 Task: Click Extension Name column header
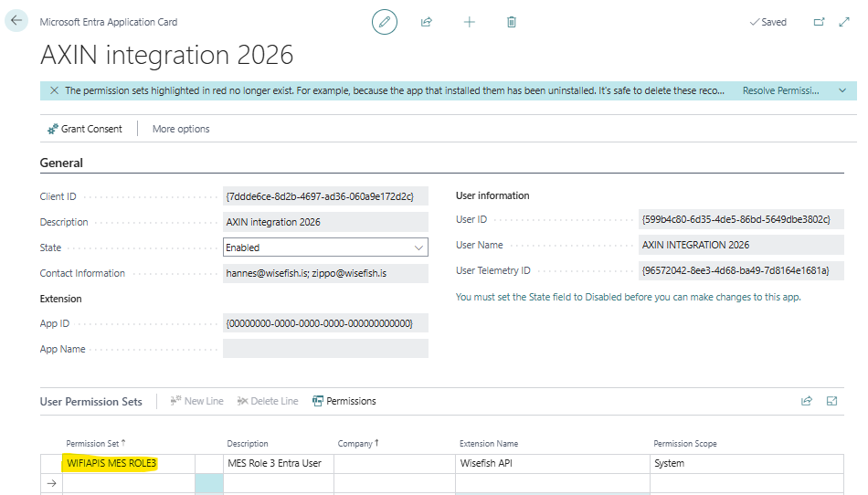489,444
